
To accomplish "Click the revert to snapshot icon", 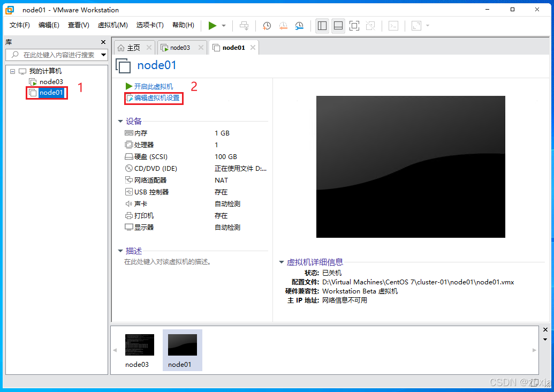I will pyautogui.click(x=283, y=26).
